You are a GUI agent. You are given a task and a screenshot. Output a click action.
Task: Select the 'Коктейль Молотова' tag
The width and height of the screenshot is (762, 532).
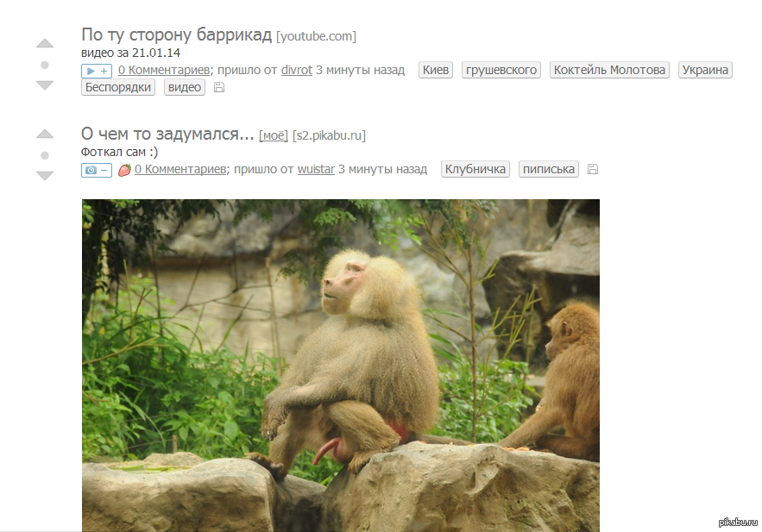coord(609,70)
